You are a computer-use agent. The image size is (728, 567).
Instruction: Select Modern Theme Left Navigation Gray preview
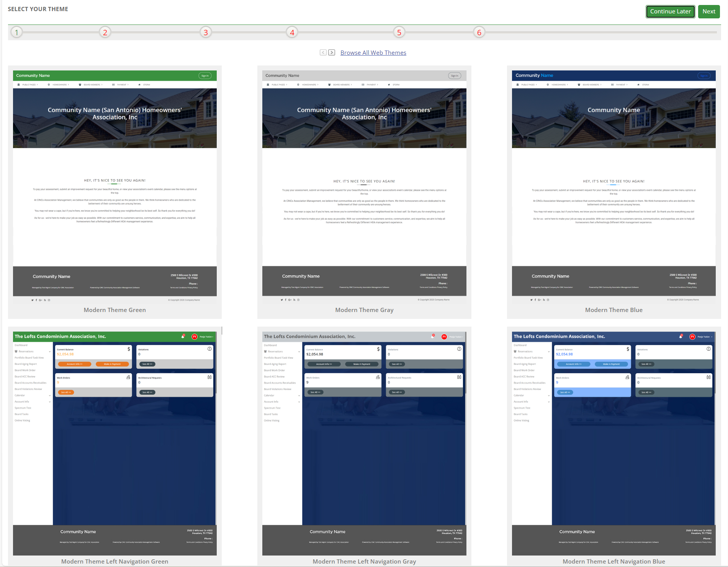pyautogui.click(x=364, y=443)
